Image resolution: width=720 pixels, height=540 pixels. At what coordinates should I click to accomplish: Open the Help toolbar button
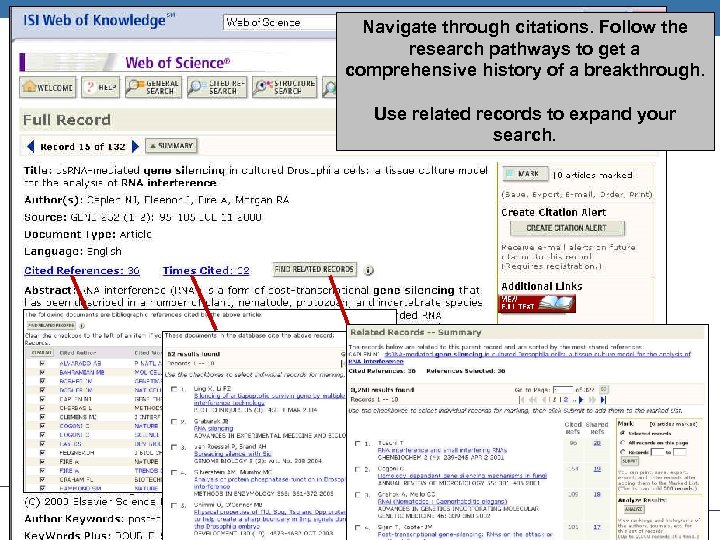[x=101, y=87]
